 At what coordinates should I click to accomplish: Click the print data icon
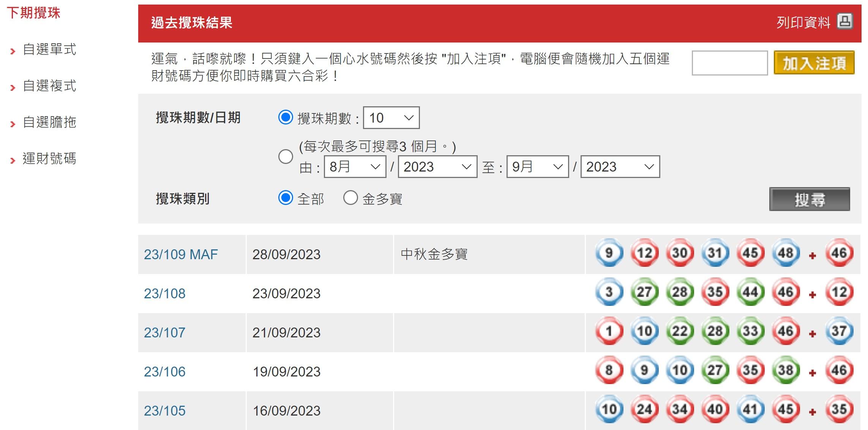pyautogui.click(x=845, y=22)
